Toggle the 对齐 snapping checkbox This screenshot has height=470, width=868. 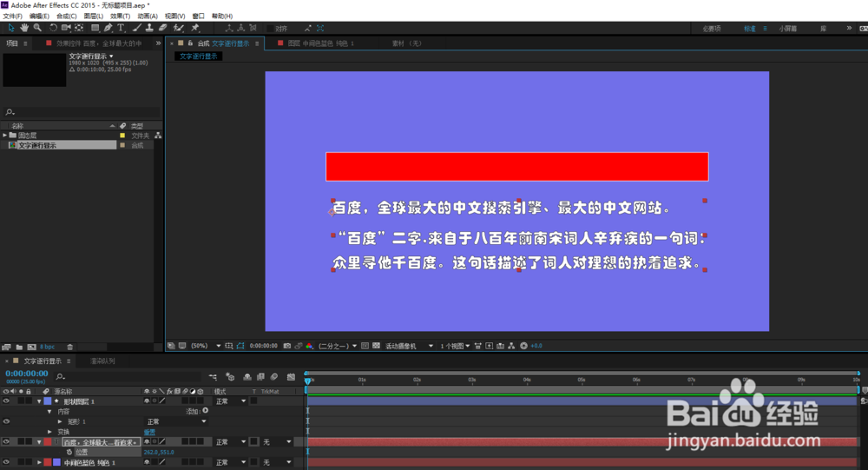(270, 29)
